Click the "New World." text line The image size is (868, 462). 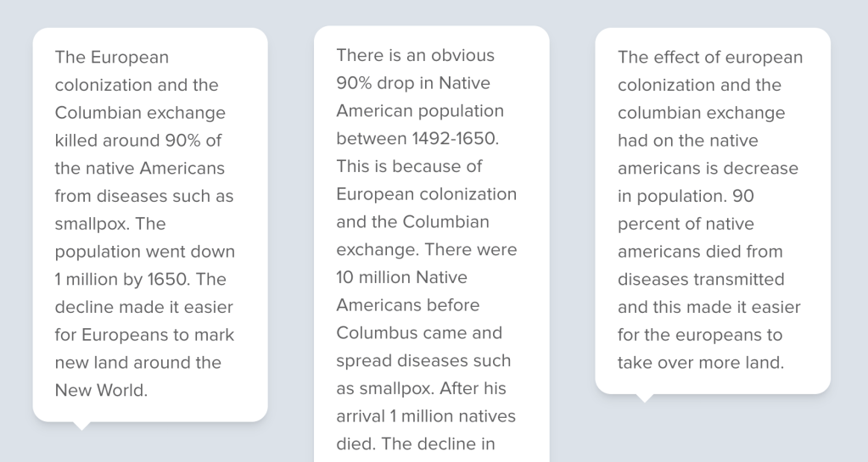click(x=101, y=391)
